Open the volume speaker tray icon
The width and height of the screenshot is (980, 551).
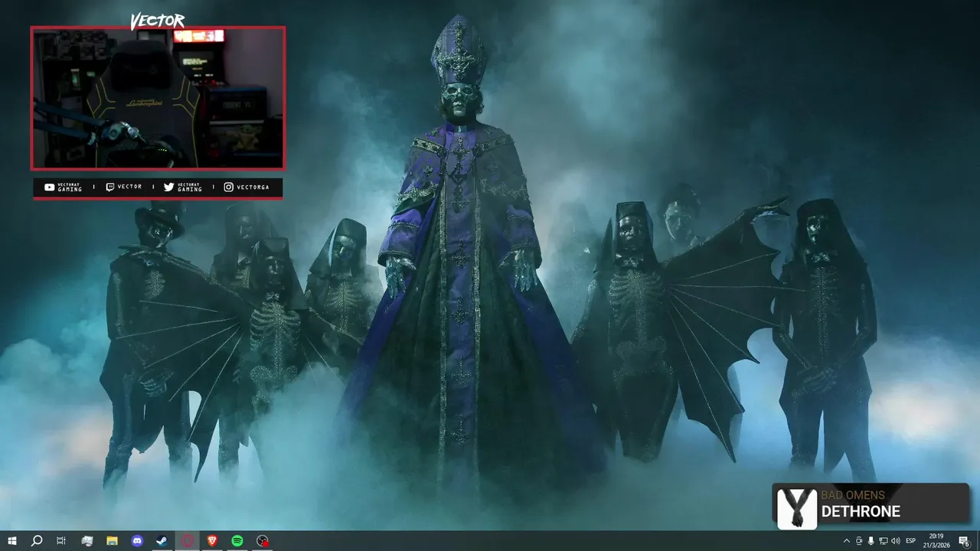[x=896, y=541]
